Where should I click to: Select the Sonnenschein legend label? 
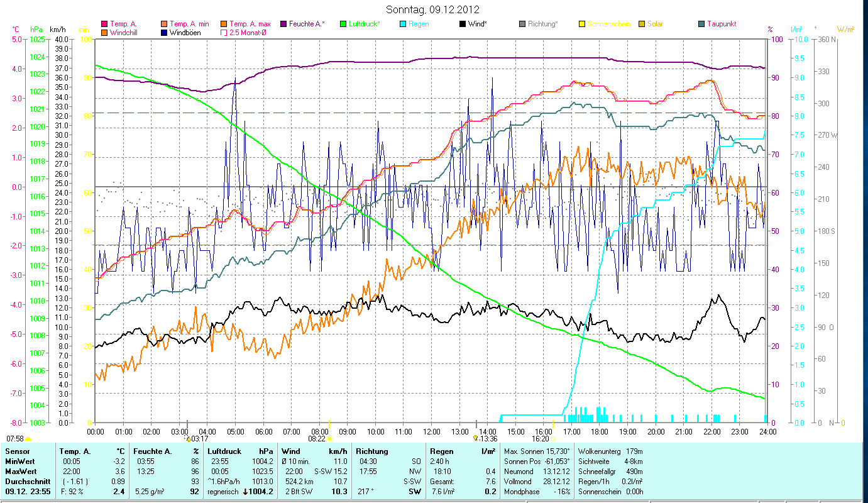608,24
